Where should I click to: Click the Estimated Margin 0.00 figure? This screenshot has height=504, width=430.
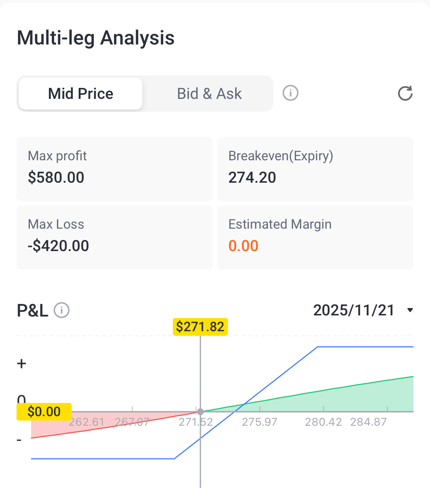[x=243, y=246]
